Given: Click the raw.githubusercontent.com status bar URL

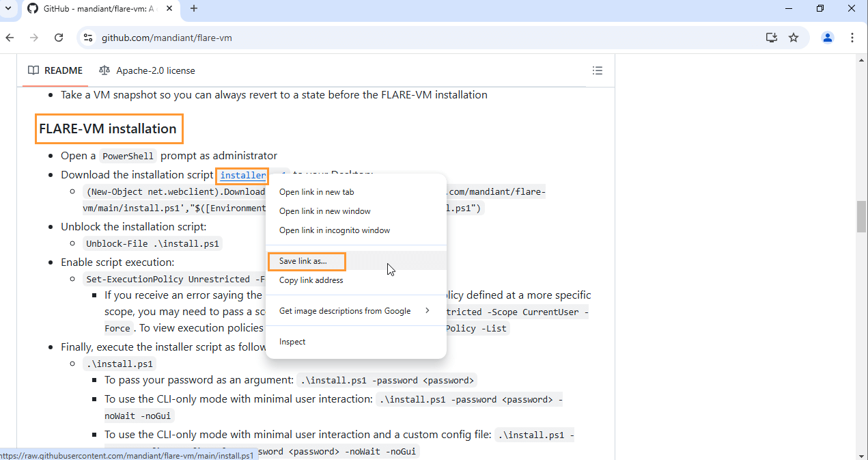Looking at the screenshot, I should pyautogui.click(x=127, y=455).
